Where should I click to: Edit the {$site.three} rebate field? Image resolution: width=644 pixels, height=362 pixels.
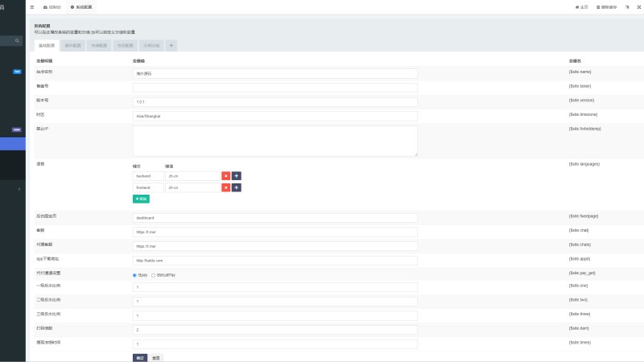tap(275, 315)
